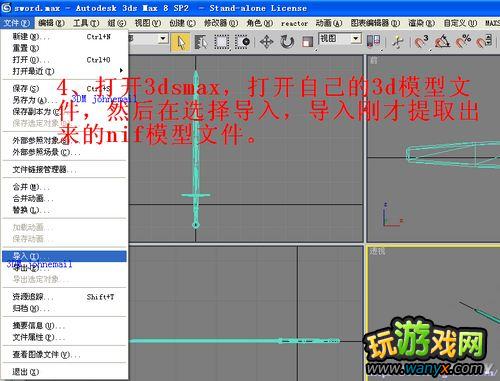Activate the Select and Rotate tool
The width and height of the screenshot is (500, 381).
(287, 42)
